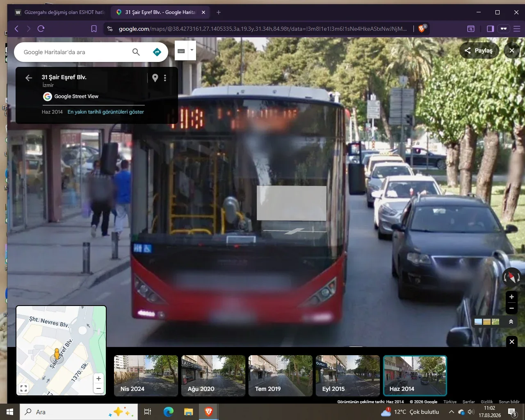Open a new browser tab
Viewport: 525px width, 420px height.
pos(219,12)
